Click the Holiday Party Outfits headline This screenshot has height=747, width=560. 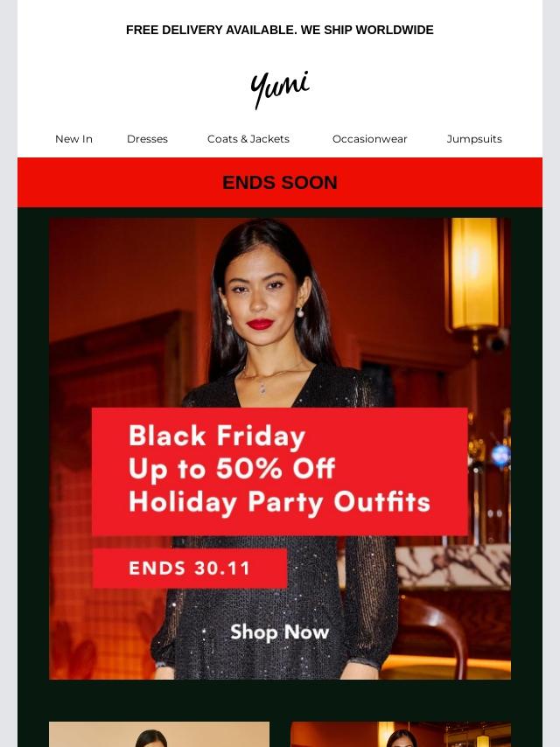(x=279, y=503)
